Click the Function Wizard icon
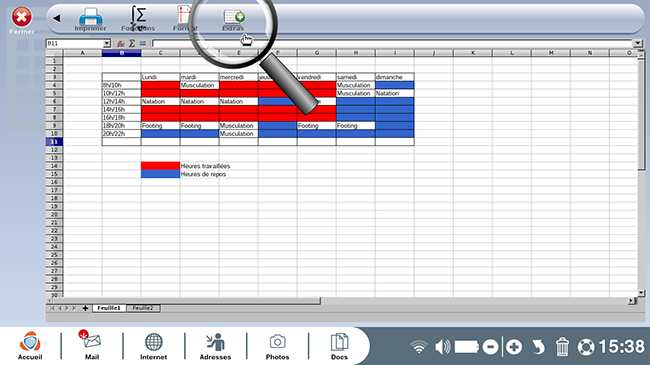 click(x=120, y=43)
